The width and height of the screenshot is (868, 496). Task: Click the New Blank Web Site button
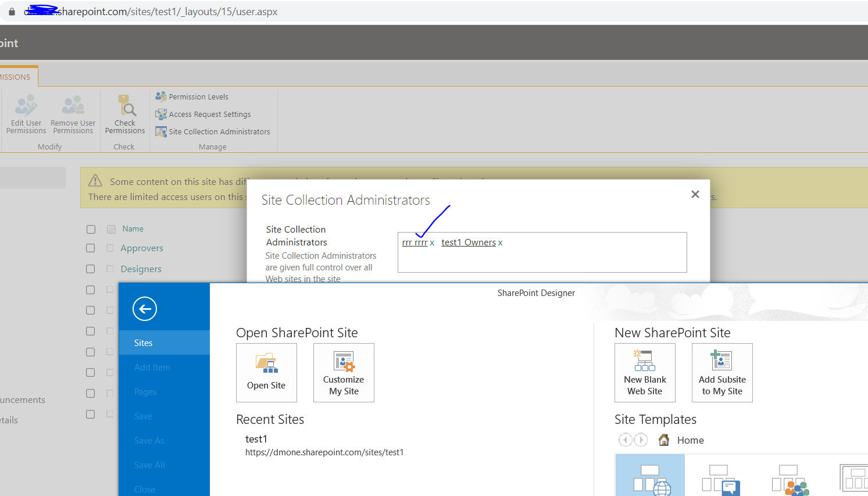point(645,373)
